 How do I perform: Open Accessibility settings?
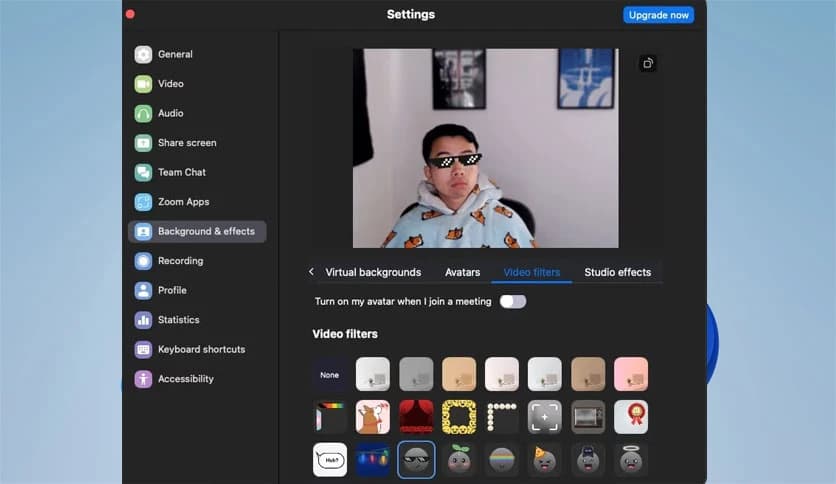[197, 379]
